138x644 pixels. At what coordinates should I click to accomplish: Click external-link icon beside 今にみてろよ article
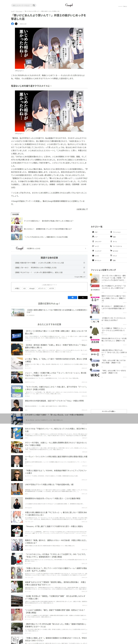tap(84, 272)
